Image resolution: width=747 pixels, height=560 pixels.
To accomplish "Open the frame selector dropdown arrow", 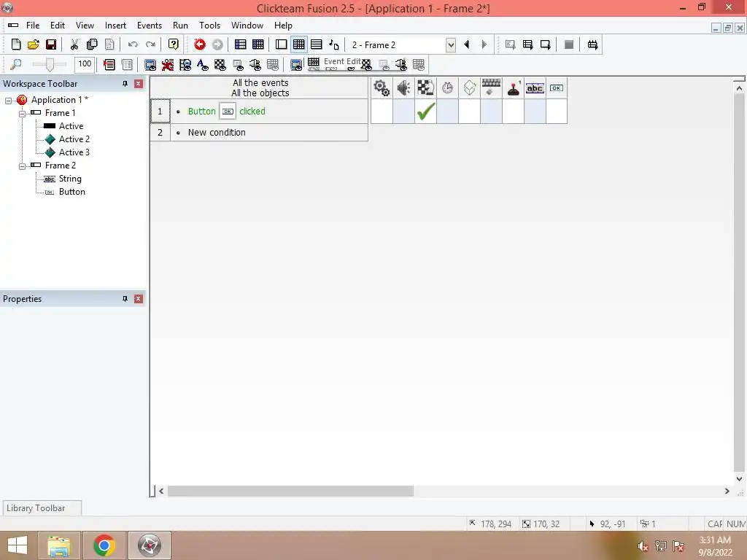I will (451, 45).
